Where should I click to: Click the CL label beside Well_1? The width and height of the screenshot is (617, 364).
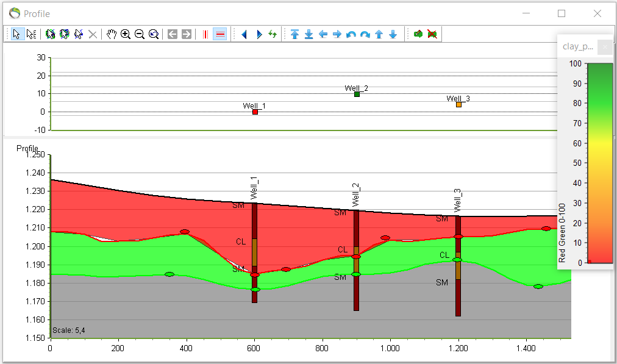pos(241,241)
